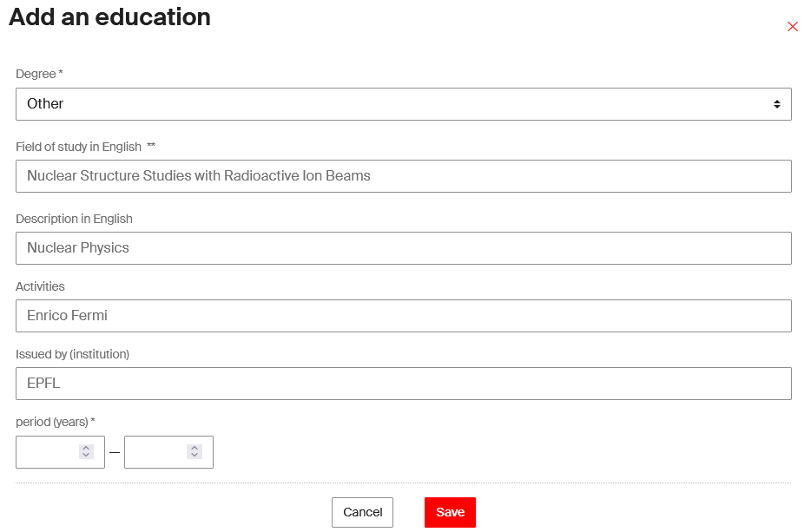Click the Degree required-field label
811x532 pixels.
coord(38,74)
